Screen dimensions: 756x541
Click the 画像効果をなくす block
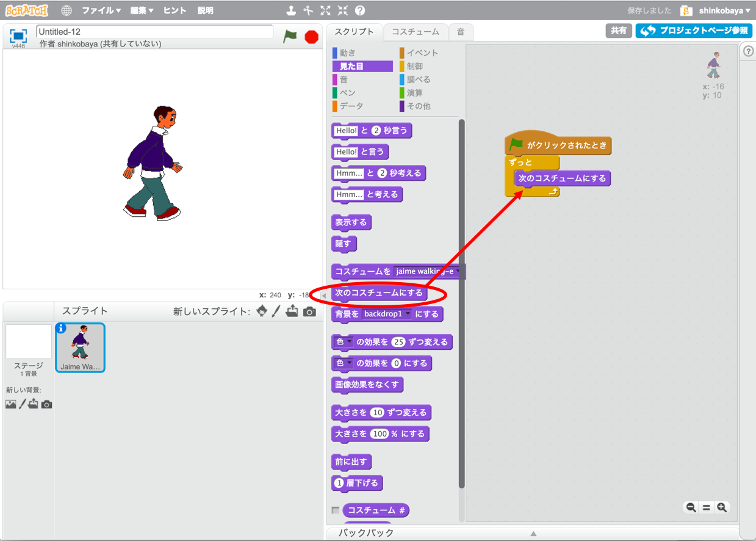[367, 385]
